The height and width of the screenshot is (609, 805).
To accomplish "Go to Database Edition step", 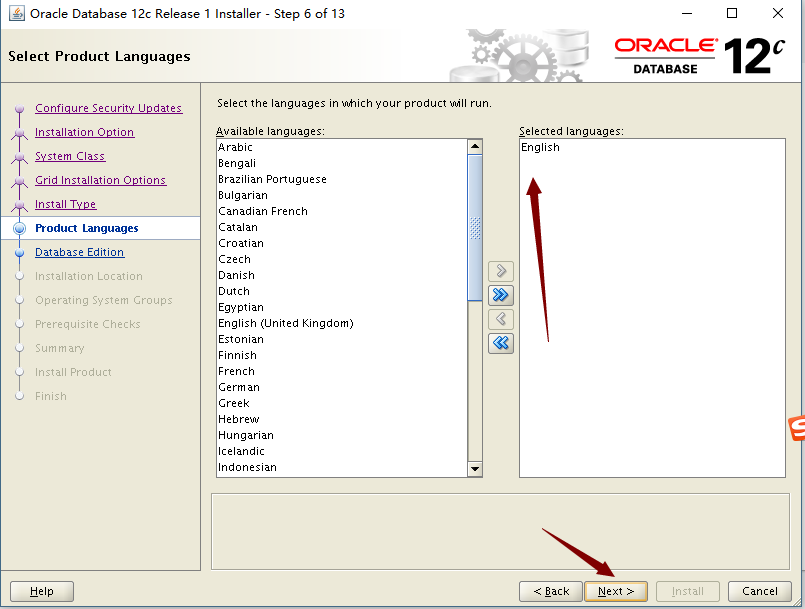I will point(80,252).
